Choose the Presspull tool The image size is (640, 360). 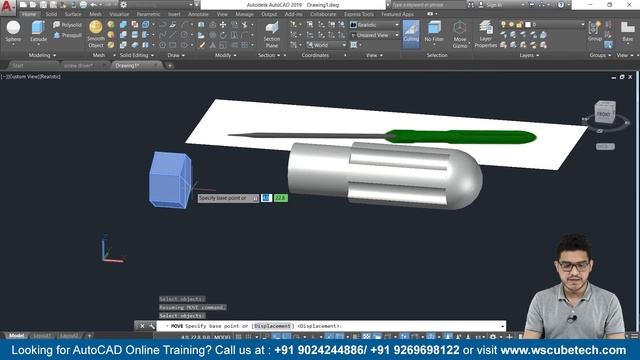pyautogui.click(x=68, y=35)
